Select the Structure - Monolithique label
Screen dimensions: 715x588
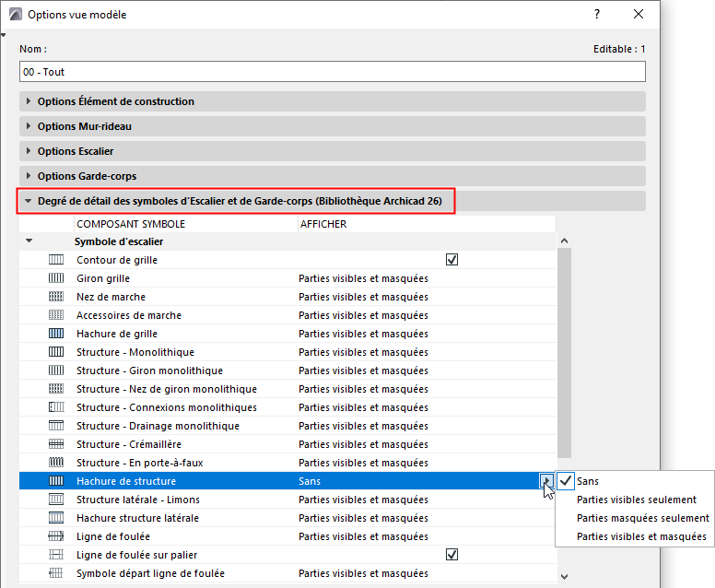click(x=135, y=352)
